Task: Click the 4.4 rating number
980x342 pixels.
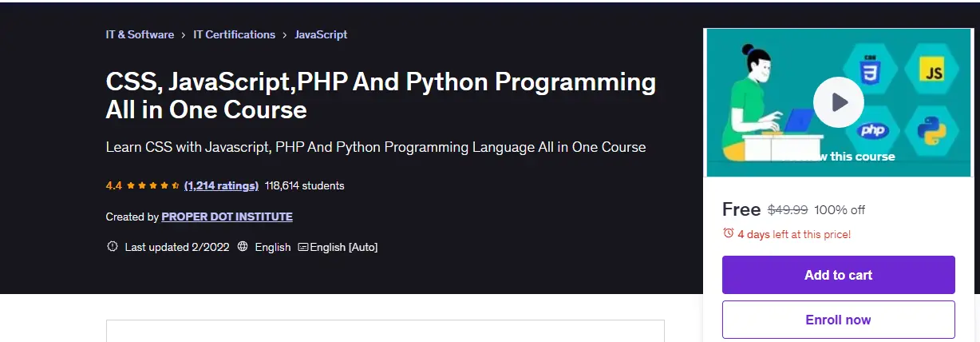Action: click(113, 185)
